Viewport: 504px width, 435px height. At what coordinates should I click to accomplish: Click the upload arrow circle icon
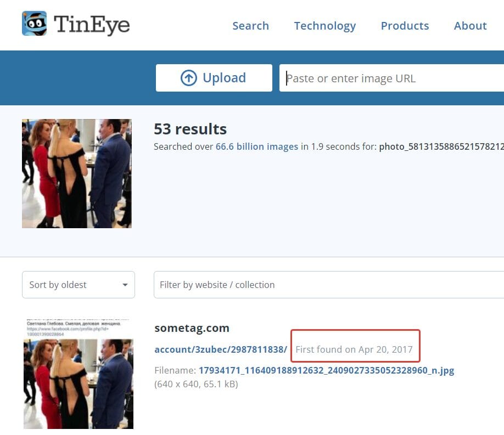(x=189, y=78)
